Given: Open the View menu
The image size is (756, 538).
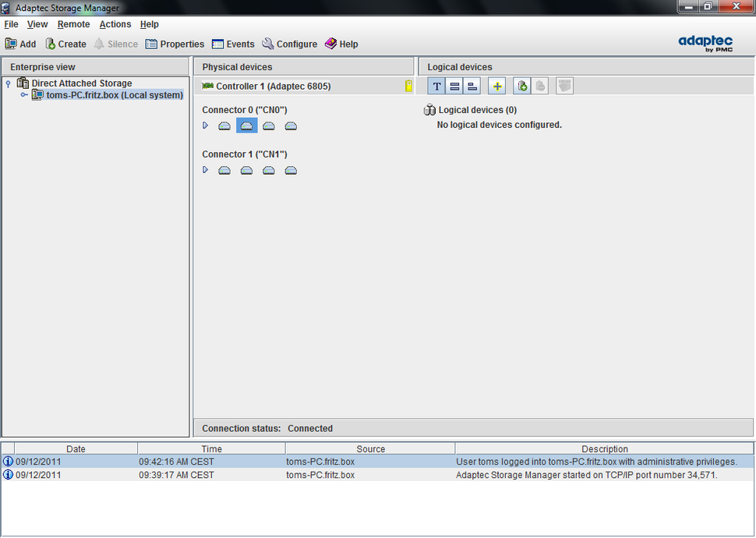Looking at the screenshot, I should click(37, 24).
